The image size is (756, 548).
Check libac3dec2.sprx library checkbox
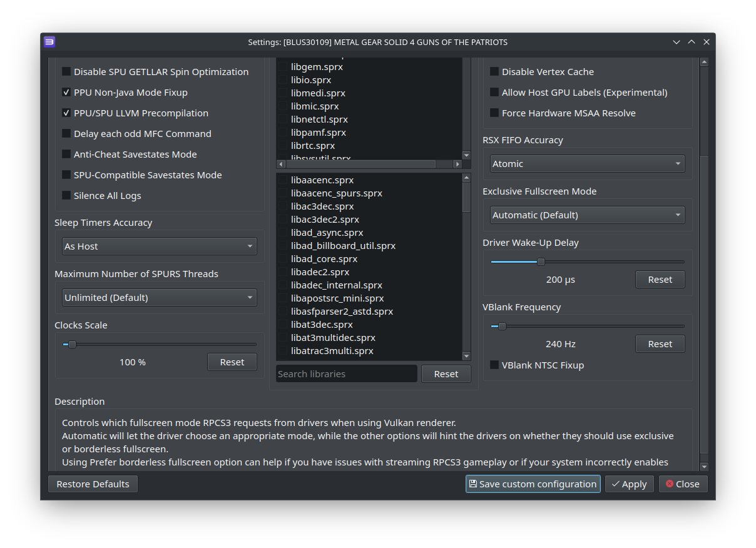pos(283,220)
